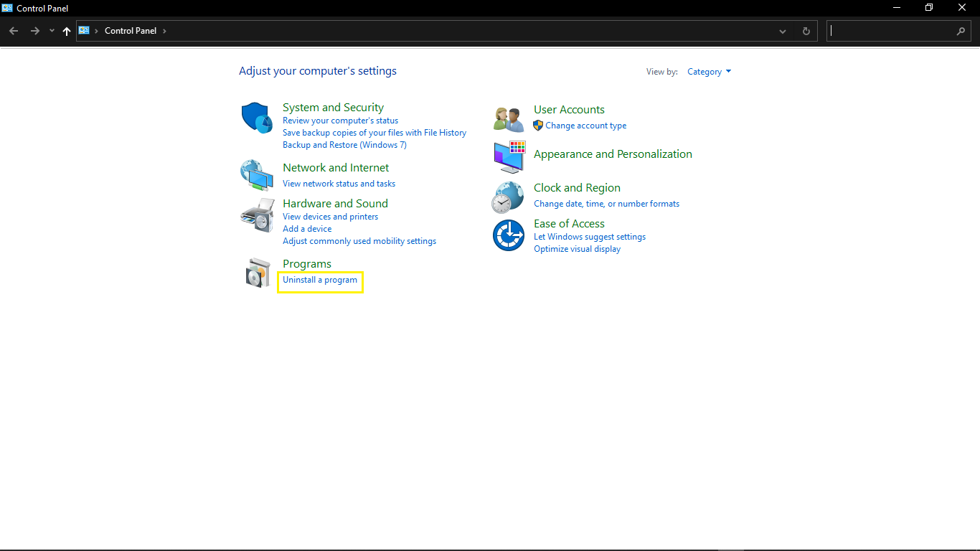Click the View by label
Image resolution: width=980 pixels, height=551 pixels.
point(662,72)
